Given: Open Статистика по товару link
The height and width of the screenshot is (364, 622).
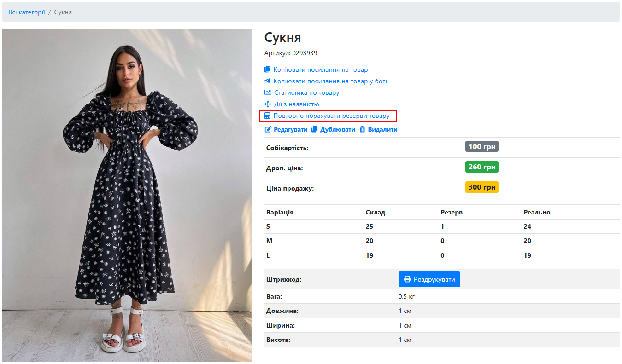Looking at the screenshot, I should click(x=307, y=92).
